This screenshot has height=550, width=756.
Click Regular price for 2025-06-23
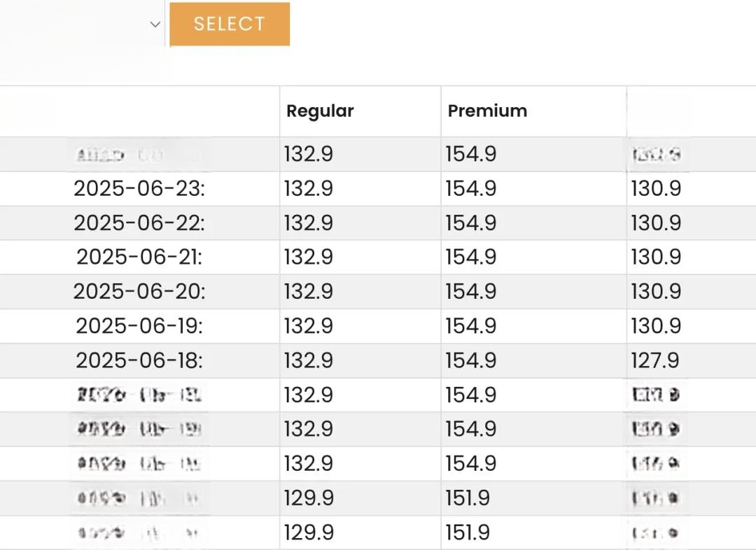pyautogui.click(x=309, y=188)
